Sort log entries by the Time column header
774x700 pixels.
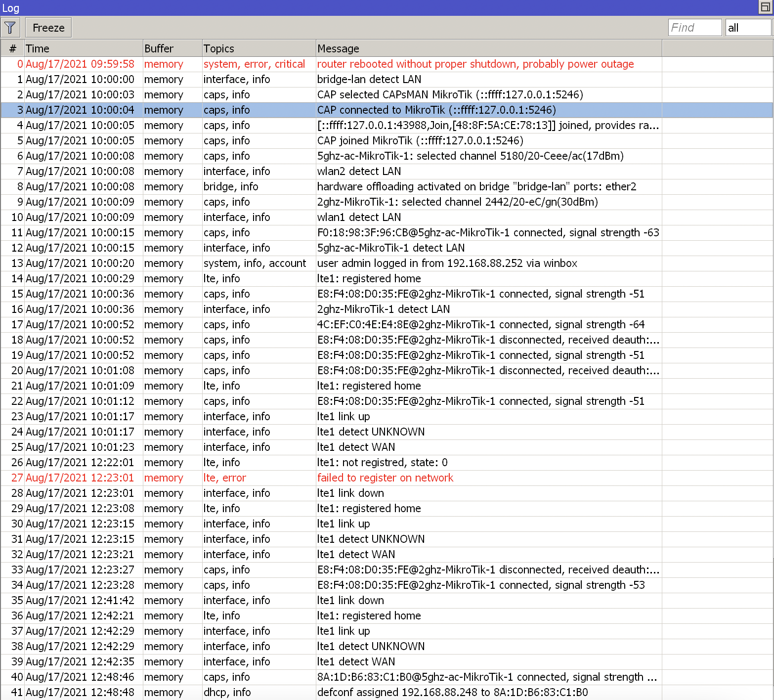pos(83,48)
